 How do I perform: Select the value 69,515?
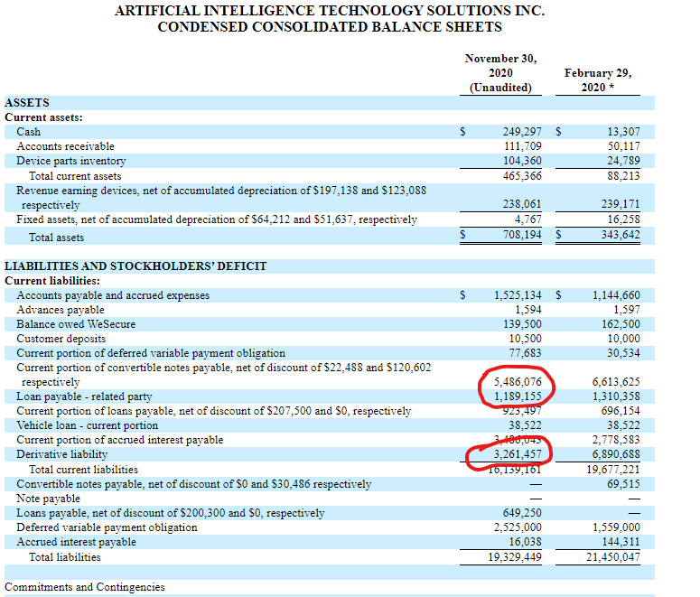click(x=623, y=484)
